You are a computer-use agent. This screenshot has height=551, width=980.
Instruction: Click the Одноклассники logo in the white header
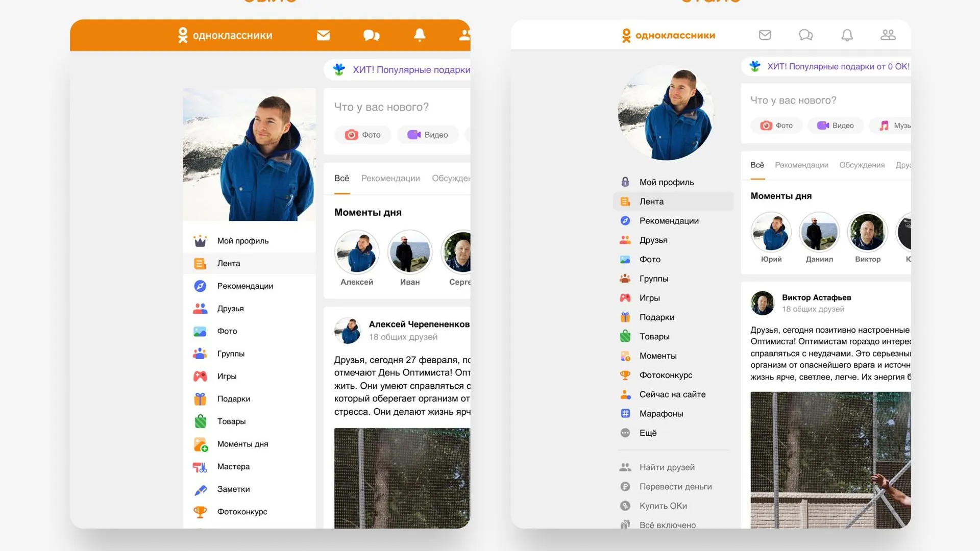[668, 35]
